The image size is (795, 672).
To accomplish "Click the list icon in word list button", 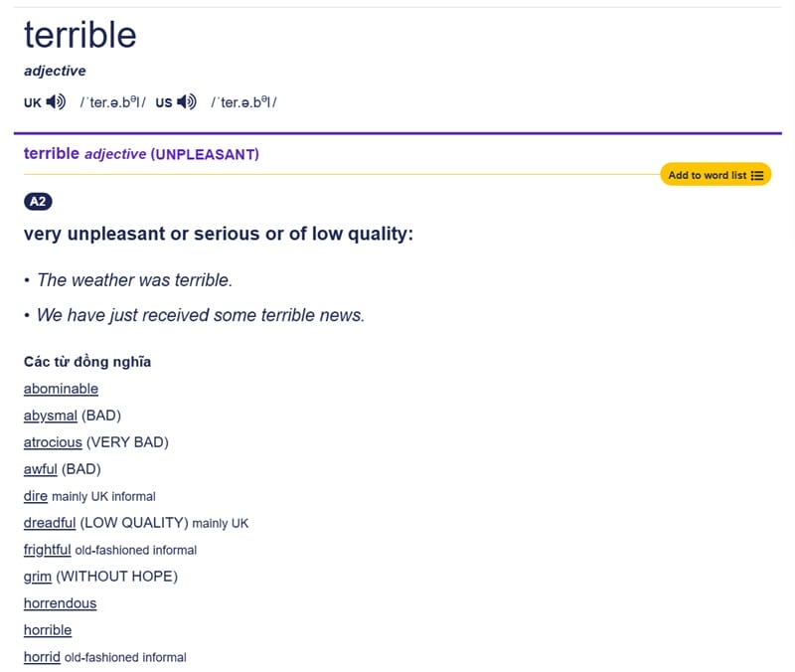I will [757, 175].
